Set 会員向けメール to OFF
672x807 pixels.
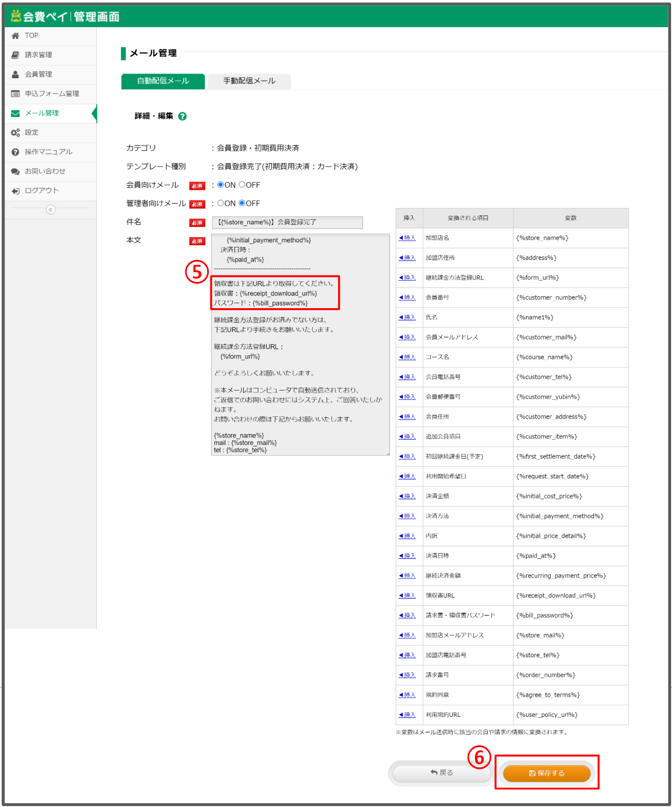pos(242,185)
